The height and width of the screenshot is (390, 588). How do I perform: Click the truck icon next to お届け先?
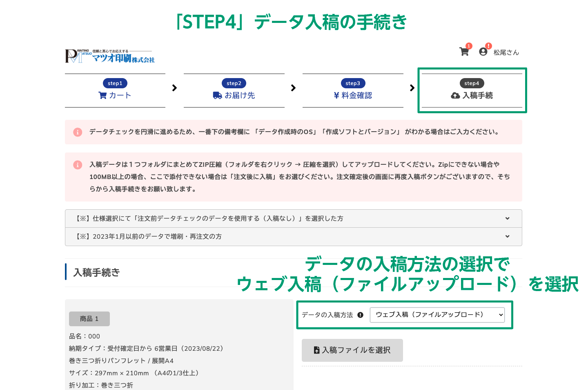click(x=218, y=95)
